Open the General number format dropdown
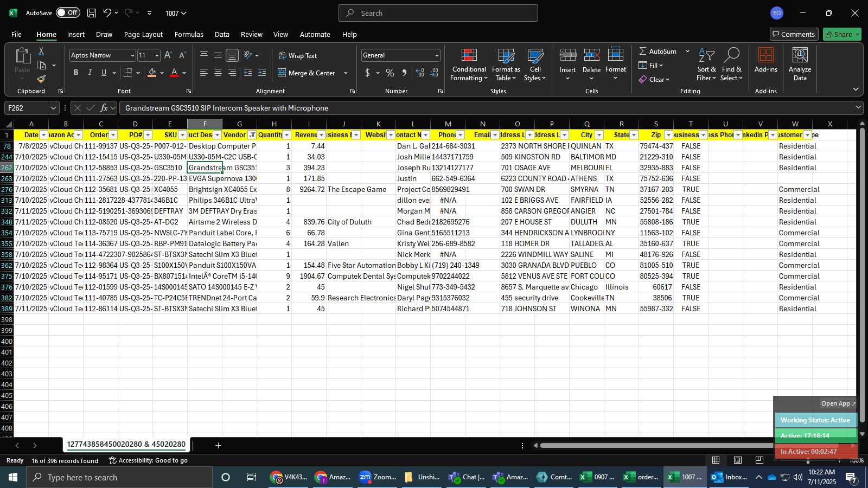868x488 pixels. click(x=437, y=55)
